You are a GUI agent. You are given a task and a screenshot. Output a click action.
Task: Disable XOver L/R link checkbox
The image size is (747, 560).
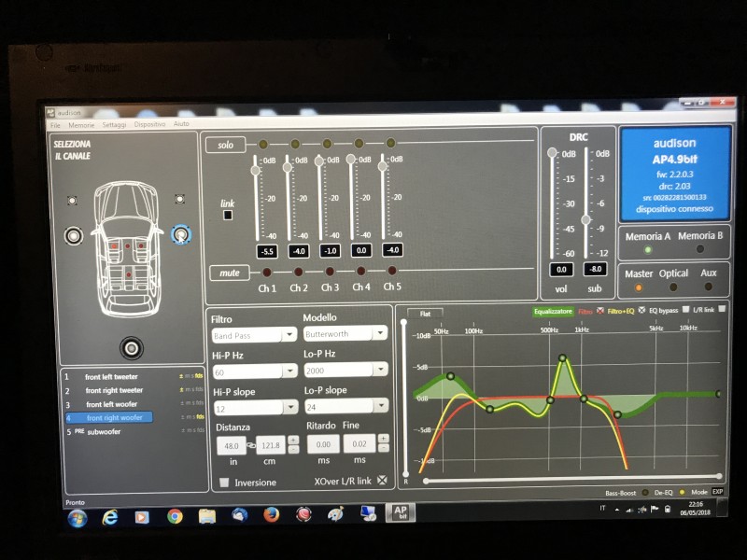[382, 480]
